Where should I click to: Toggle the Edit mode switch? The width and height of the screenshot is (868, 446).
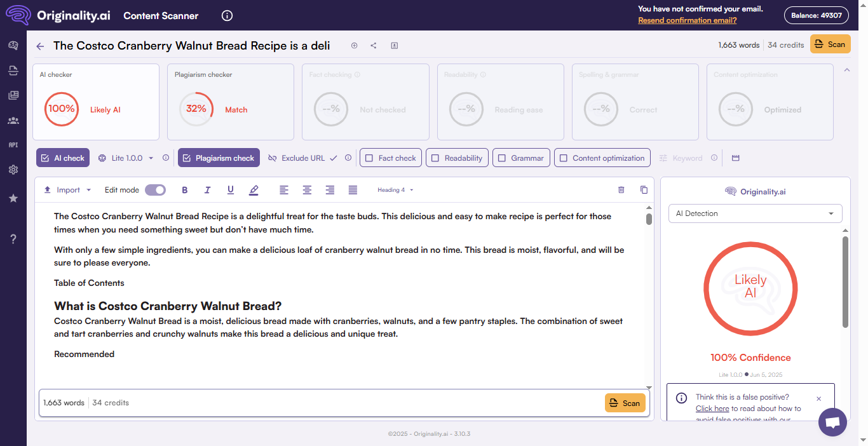(x=155, y=190)
